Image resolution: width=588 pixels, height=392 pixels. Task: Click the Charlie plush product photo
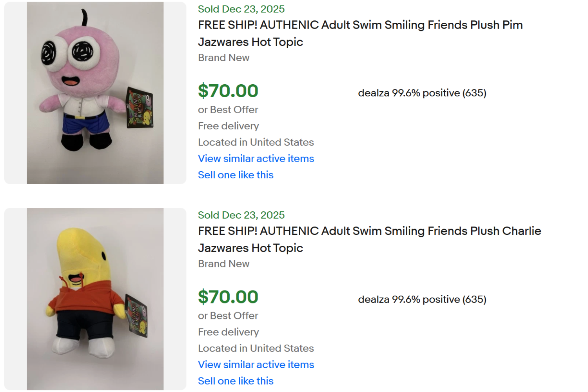pos(94,299)
